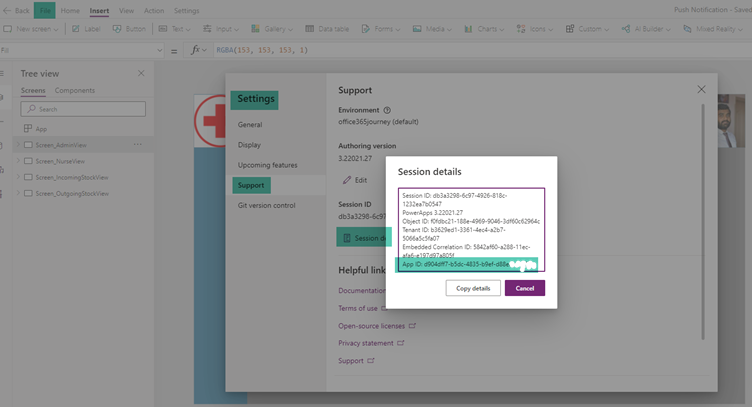Click Copy details button
Image resolution: width=752 pixels, height=407 pixels.
click(x=473, y=288)
